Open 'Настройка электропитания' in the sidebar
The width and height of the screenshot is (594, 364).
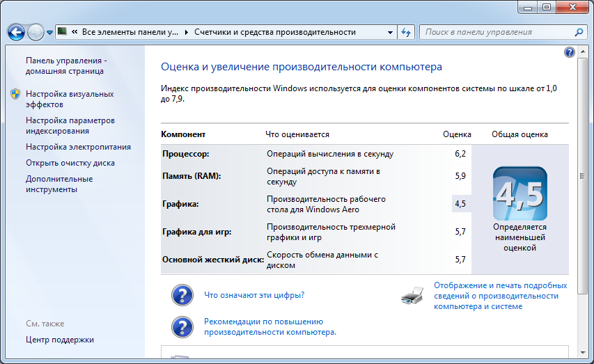click(78, 147)
